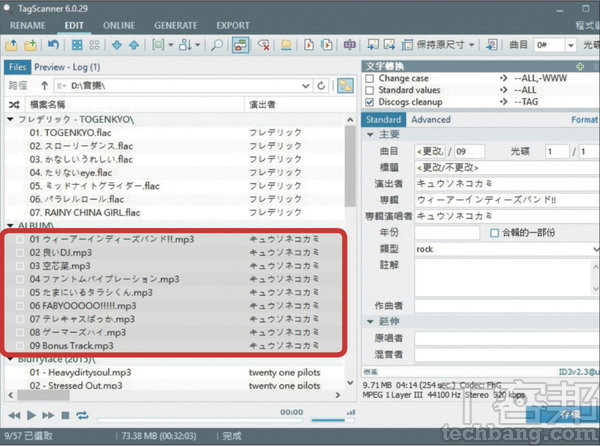600x446 pixels.
Task: Click the yellow folder icon in toolbar
Action: point(286,45)
